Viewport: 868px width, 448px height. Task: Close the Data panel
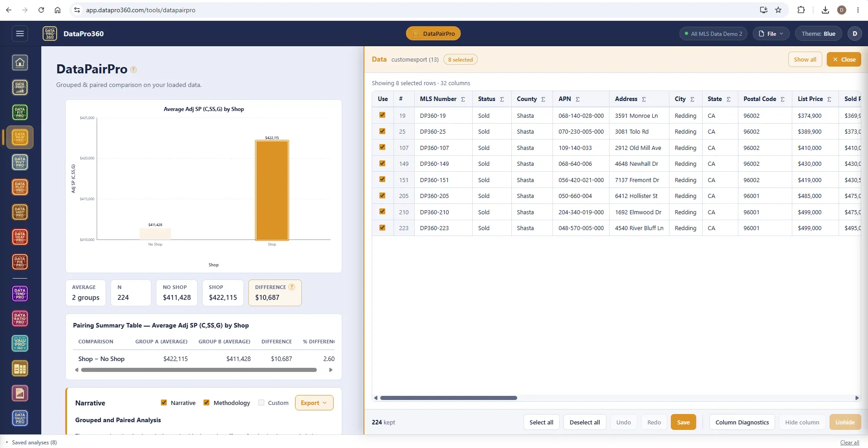tap(844, 59)
